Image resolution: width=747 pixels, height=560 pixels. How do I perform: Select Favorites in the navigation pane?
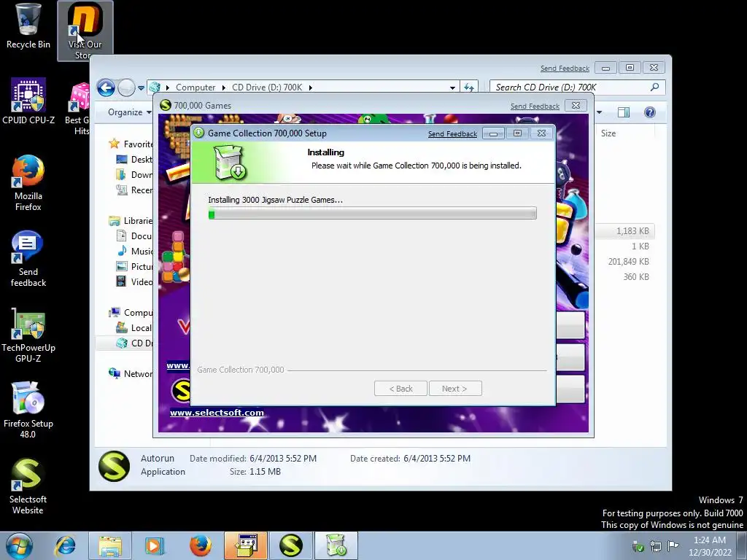point(131,144)
